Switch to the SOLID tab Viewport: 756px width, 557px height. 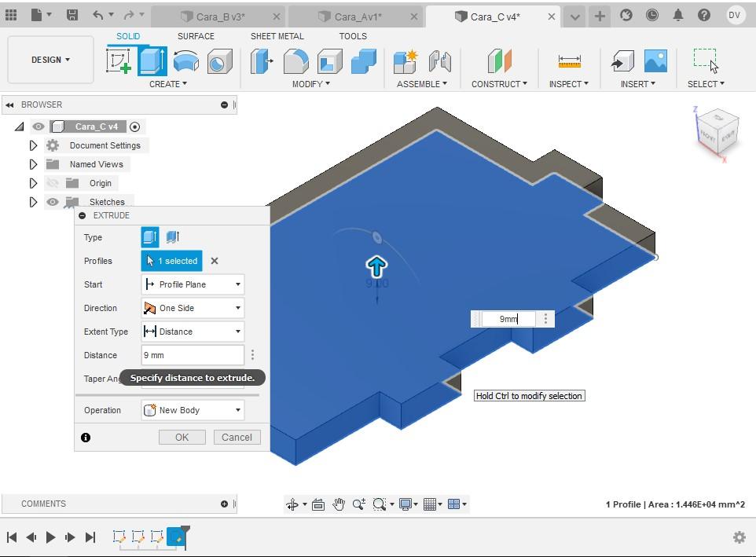128,36
